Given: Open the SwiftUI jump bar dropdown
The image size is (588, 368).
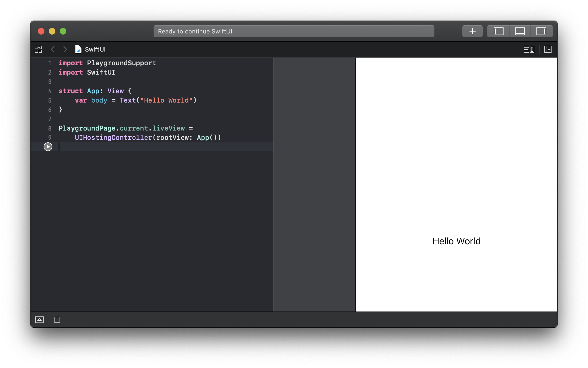Looking at the screenshot, I should (x=95, y=49).
